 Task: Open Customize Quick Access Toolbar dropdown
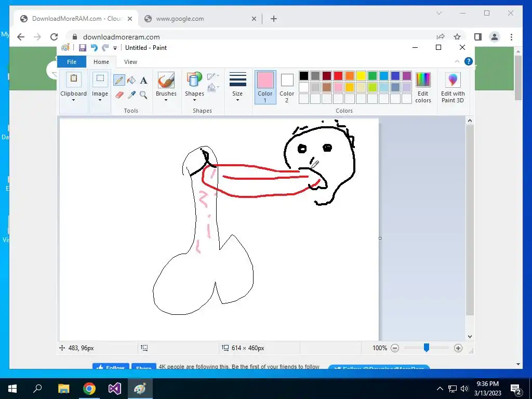click(x=115, y=48)
